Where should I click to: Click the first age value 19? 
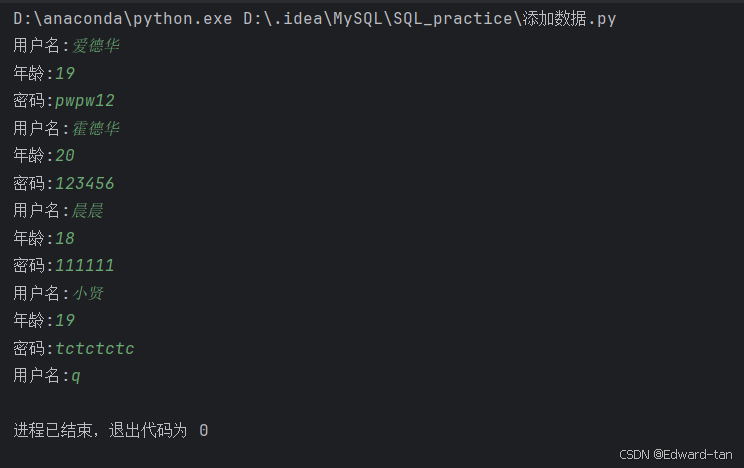pyautogui.click(x=65, y=73)
